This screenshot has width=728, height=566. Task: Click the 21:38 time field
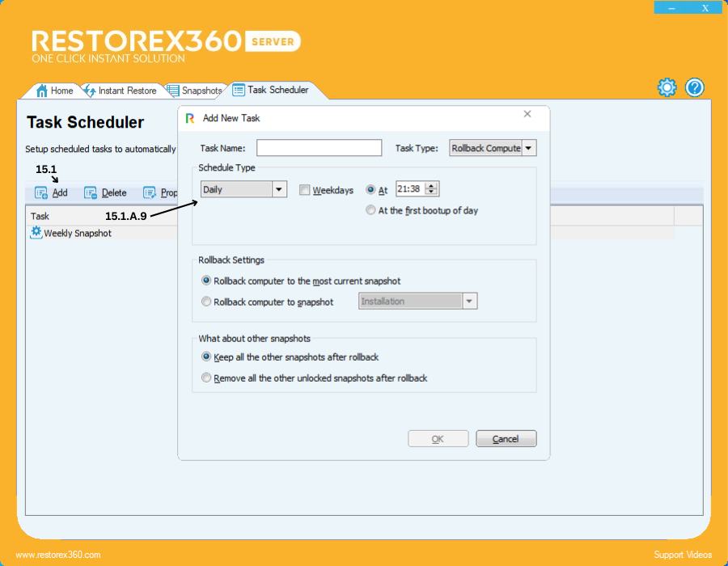point(411,189)
